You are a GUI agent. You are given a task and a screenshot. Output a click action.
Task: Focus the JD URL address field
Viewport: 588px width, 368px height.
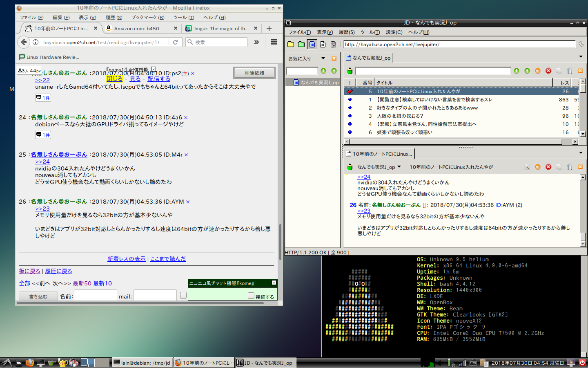click(x=459, y=44)
